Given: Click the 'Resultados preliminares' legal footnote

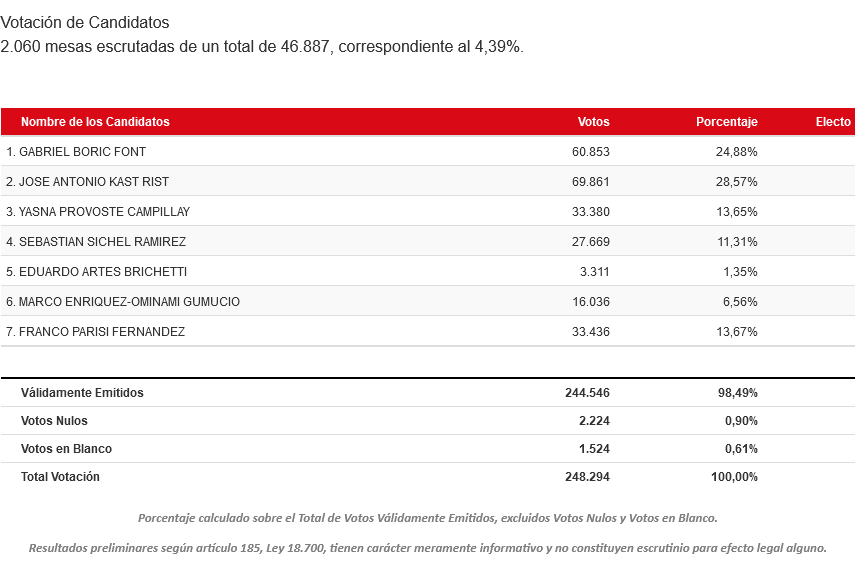Looking at the screenshot, I should 427,548.
